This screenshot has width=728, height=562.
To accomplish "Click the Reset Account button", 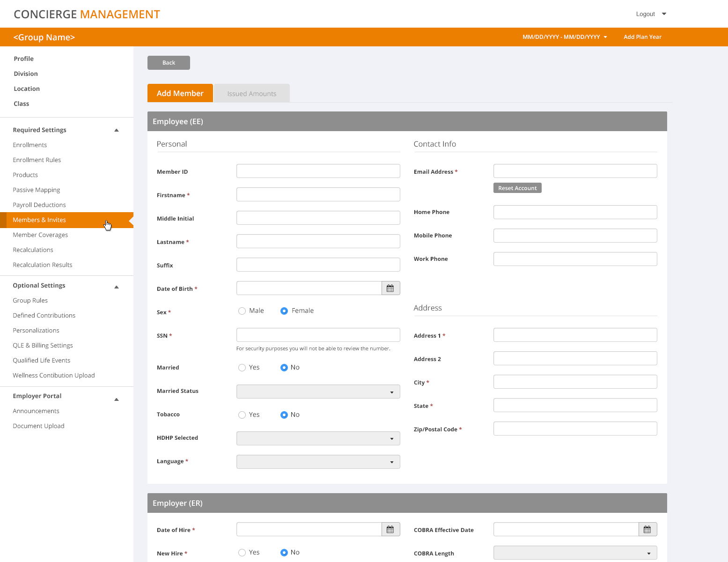I will pyautogui.click(x=517, y=188).
